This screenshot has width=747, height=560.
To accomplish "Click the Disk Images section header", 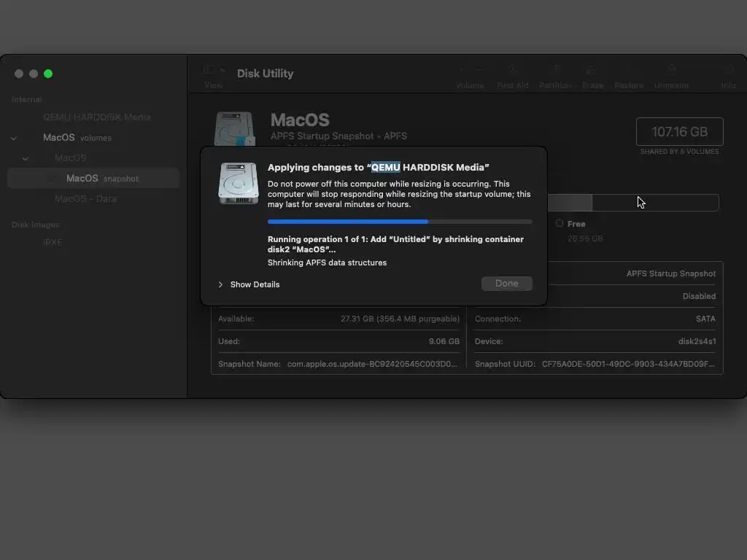I will 36,225.
